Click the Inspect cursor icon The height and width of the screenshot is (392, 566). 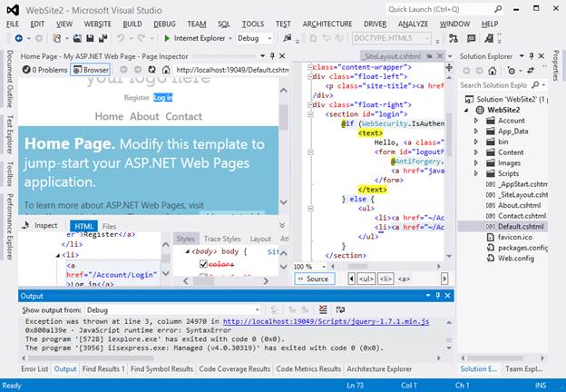pyautogui.click(x=25, y=226)
